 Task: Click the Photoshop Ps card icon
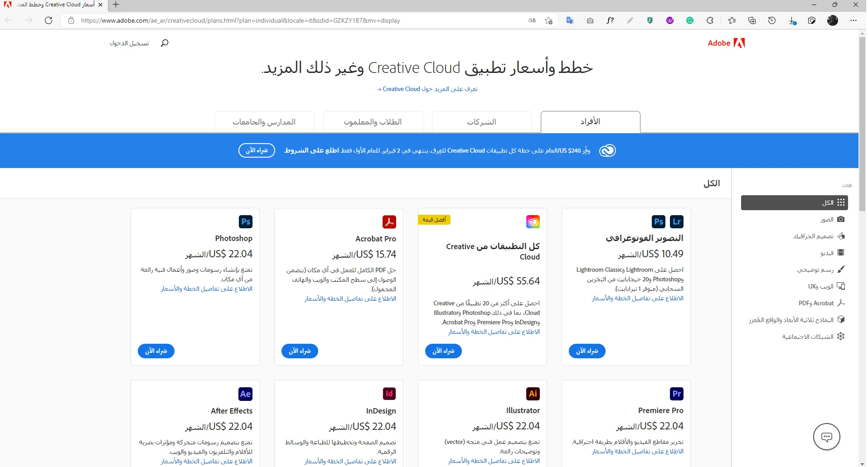(246, 222)
